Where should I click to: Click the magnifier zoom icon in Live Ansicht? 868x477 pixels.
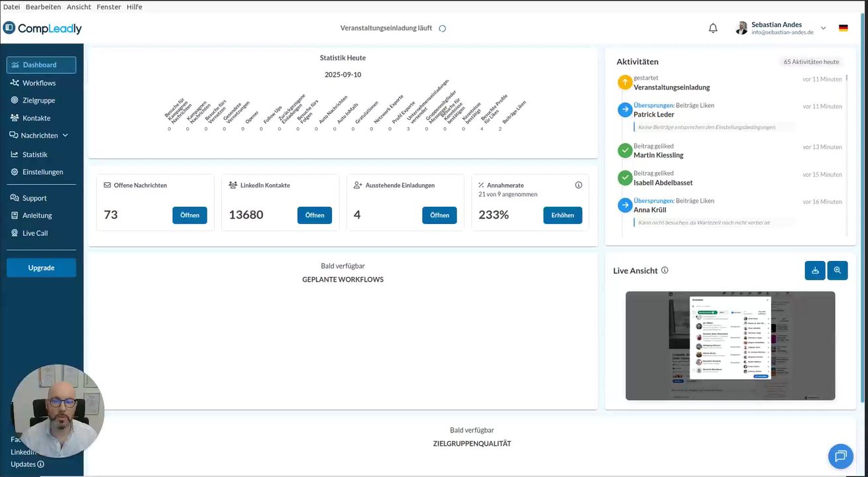click(x=838, y=270)
